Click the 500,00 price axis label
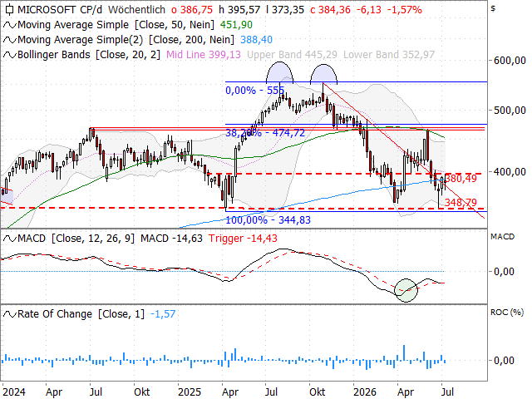 (x=510, y=111)
